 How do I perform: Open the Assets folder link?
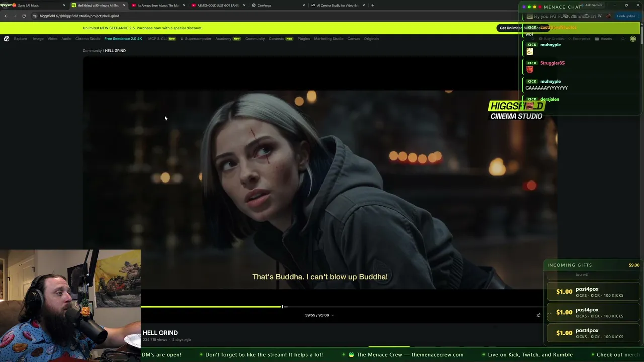click(603, 39)
